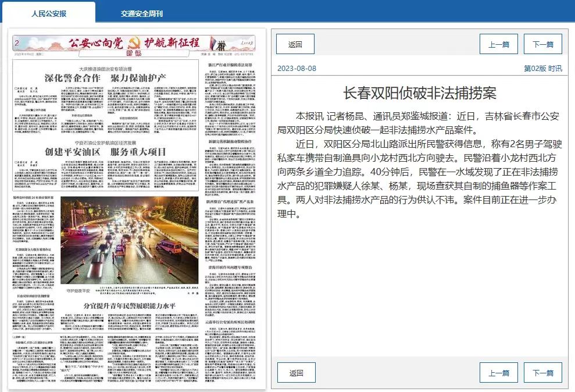Open the 新疆完善机制推动警税协作 article in the right column
Screen dimensions: 575x392
(230, 141)
